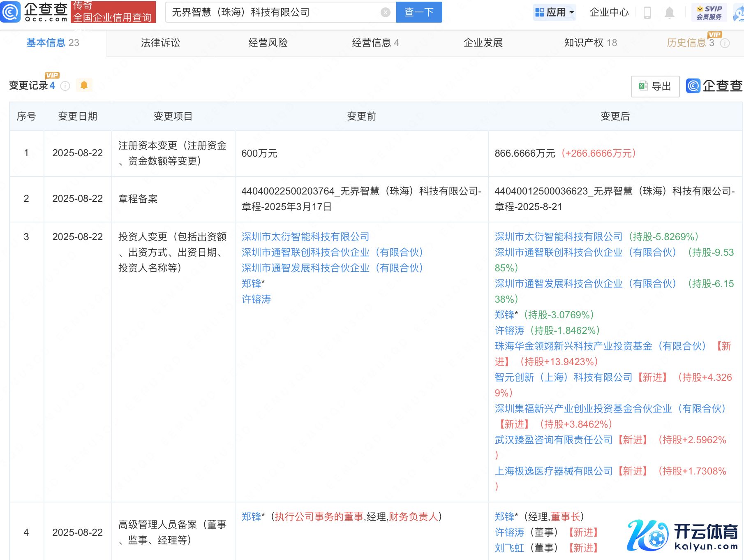The image size is (744, 560).
Task: Open SVIP member services
Action: (709, 12)
